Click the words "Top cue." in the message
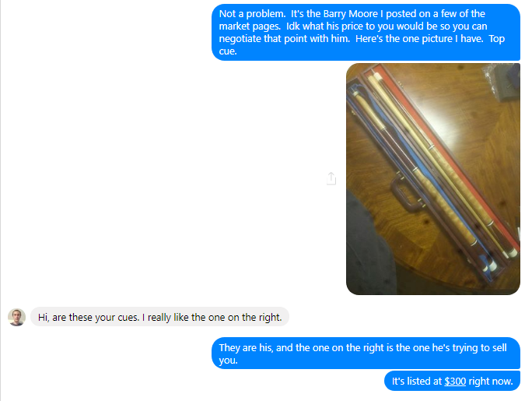The width and height of the screenshot is (532, 401). (x=362, y=45)
